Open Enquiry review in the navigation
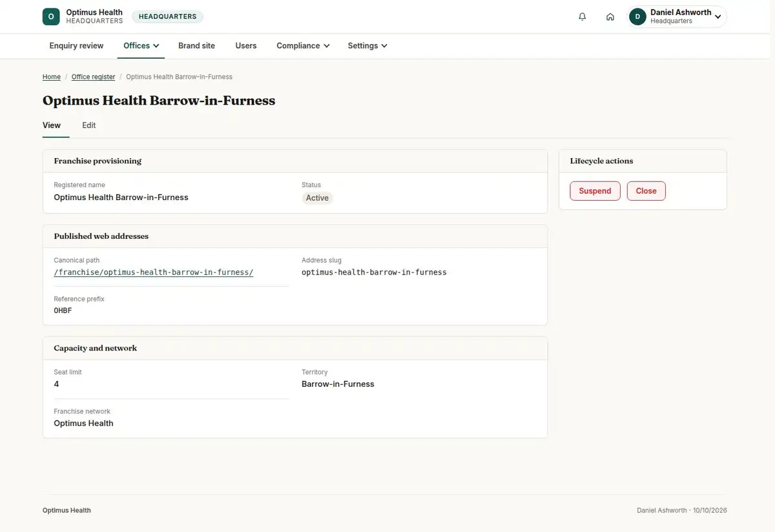 pos(76,46)
